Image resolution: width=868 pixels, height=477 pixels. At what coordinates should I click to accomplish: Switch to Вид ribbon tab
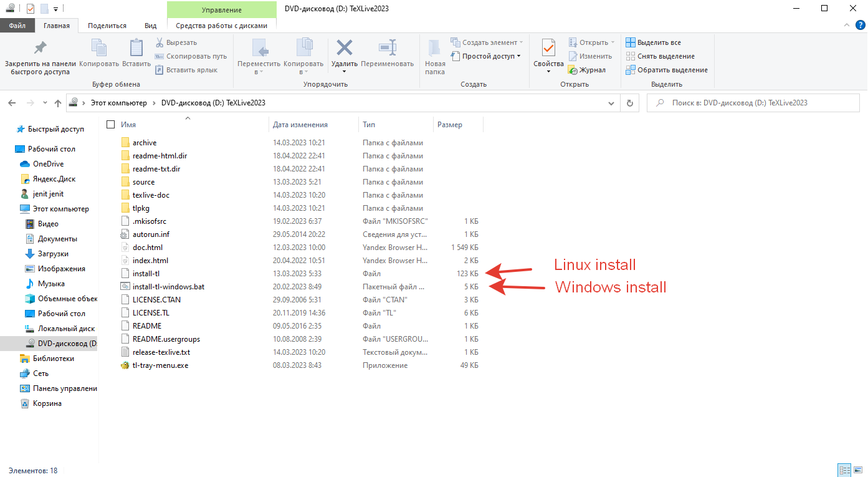(151, 26)
